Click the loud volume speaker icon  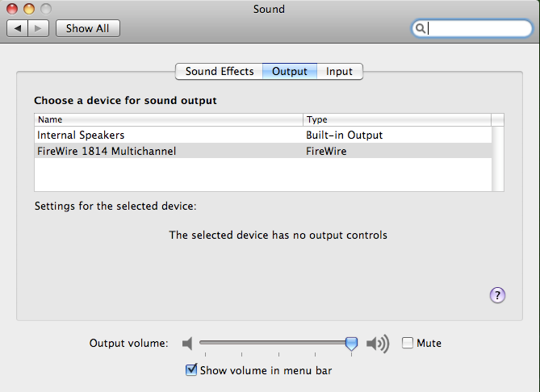[x=378, y=343]
